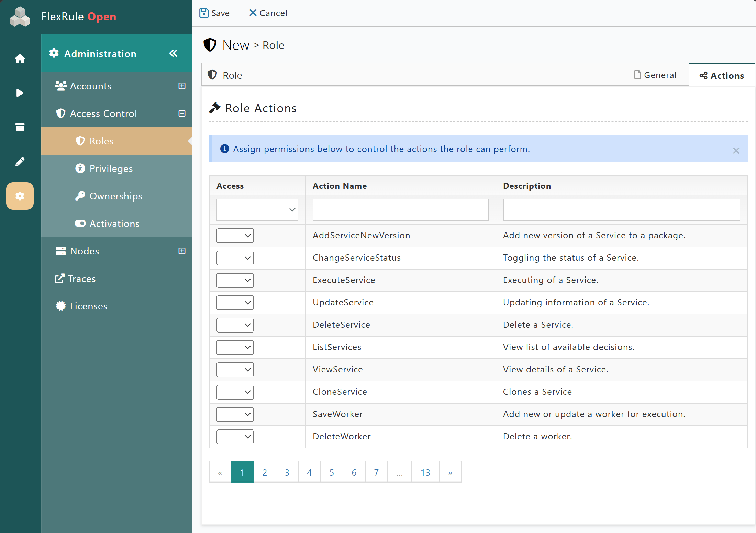Focus the Action Name filter field
Image resolution: width=756 pixels, height=533 pixels.
pyautogui.click(x=400, y=210)
